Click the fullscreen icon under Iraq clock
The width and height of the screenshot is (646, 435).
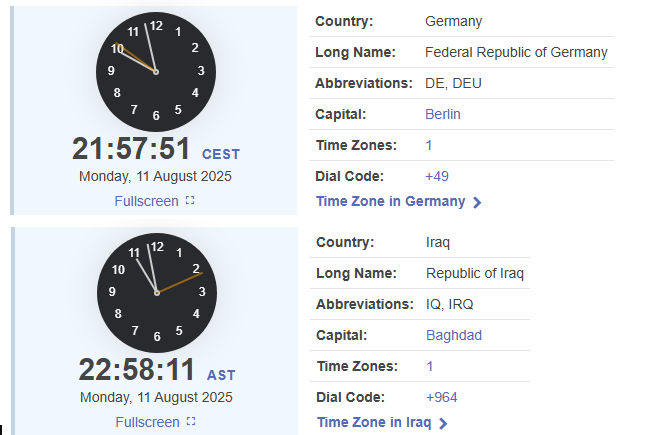point(191,421)
